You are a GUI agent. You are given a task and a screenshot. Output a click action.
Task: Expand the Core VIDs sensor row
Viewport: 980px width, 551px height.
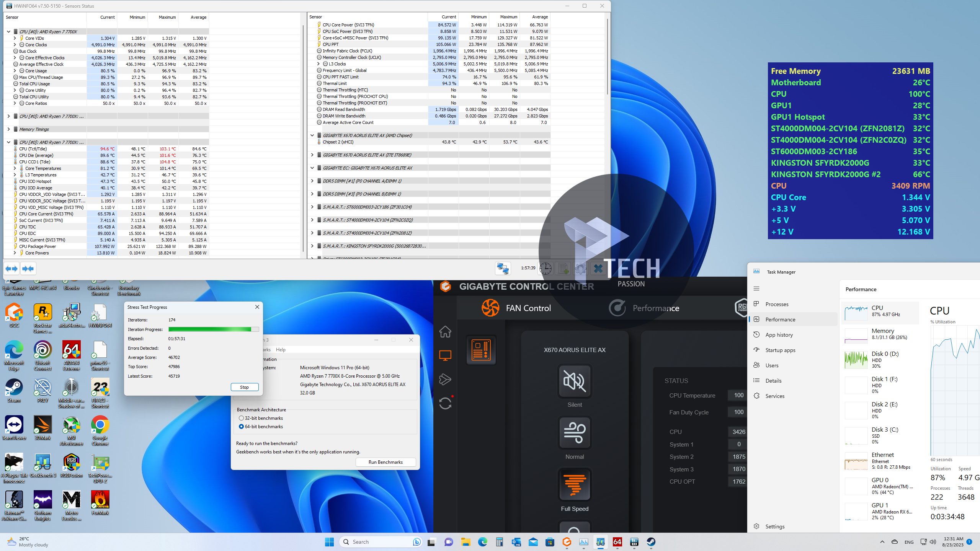[15, 38]
